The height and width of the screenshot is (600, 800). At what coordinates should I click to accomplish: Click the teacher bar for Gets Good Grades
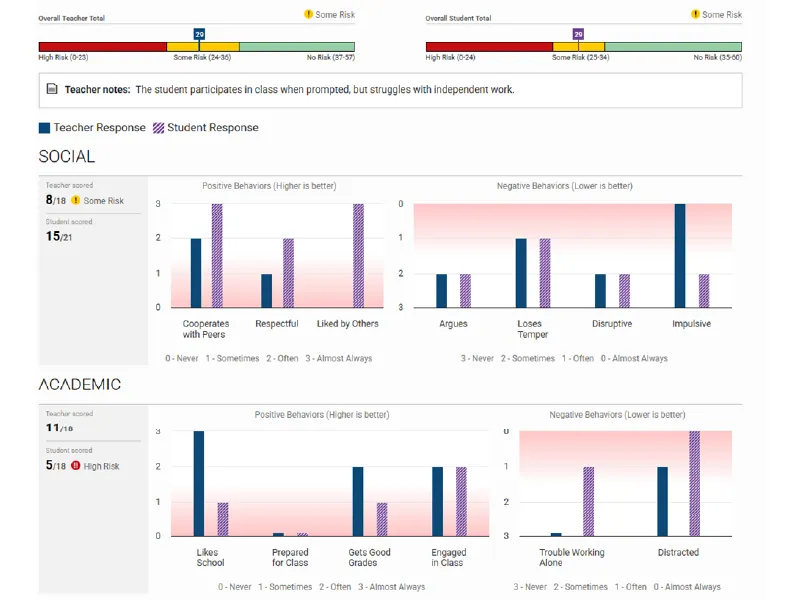click(358, 502)
